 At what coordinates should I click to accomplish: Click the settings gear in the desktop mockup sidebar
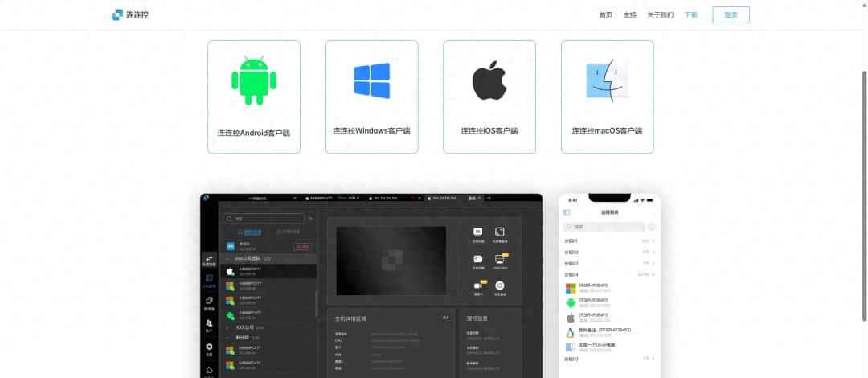tap(209, 347)
